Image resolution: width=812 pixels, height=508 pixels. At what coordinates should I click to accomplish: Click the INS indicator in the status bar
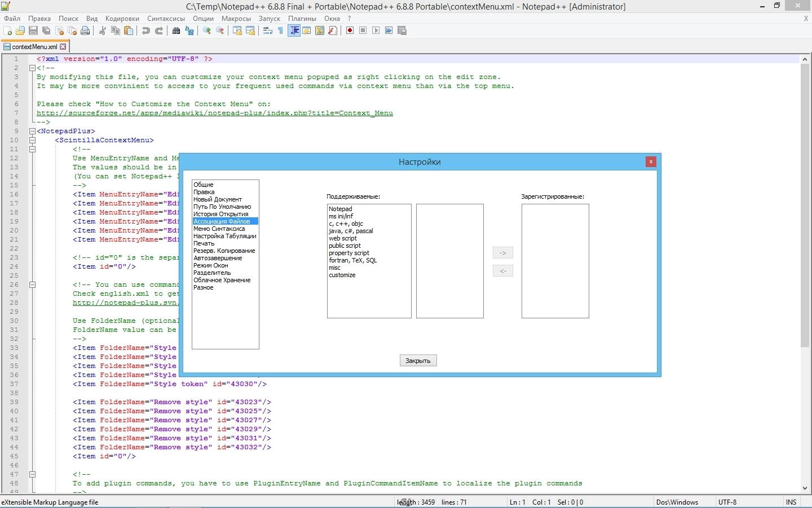tap(791, 502)
